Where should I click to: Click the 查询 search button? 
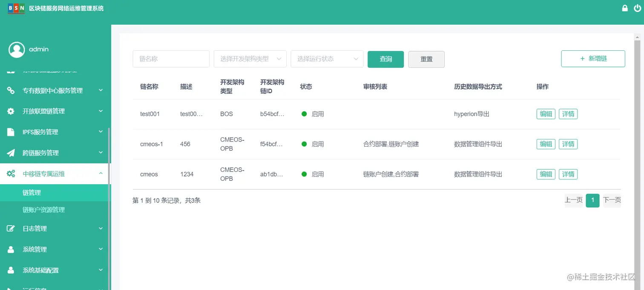coord(386,59)
